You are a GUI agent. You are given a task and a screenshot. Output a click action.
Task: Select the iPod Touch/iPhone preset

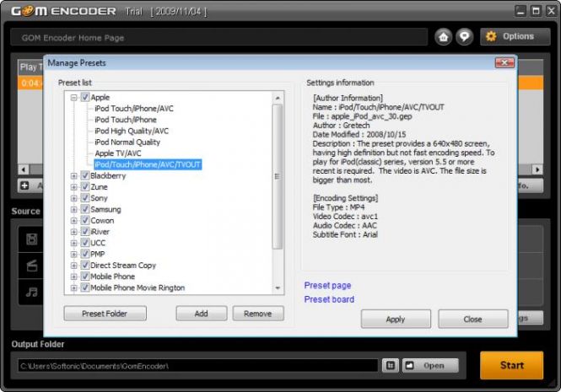point(126,120)
